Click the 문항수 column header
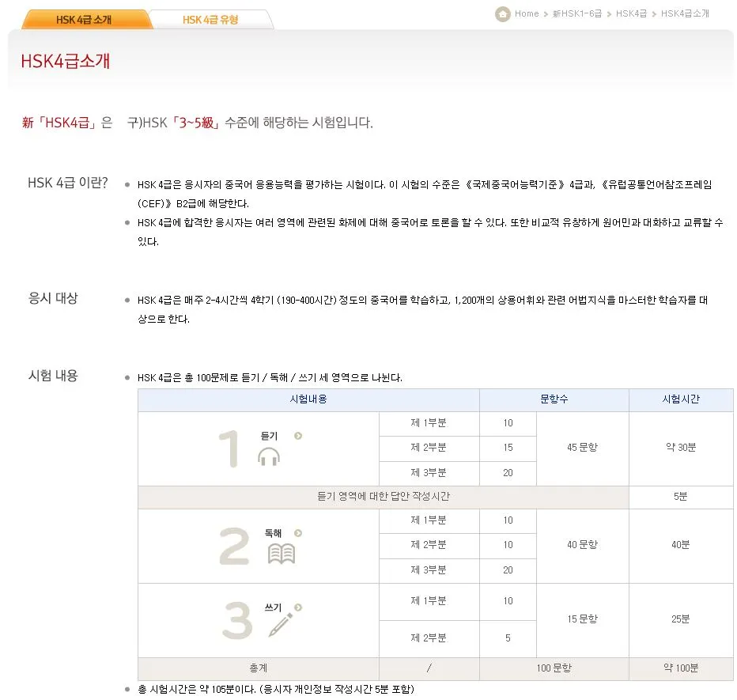This screenshot has width=737, height=700. [554, 399]
